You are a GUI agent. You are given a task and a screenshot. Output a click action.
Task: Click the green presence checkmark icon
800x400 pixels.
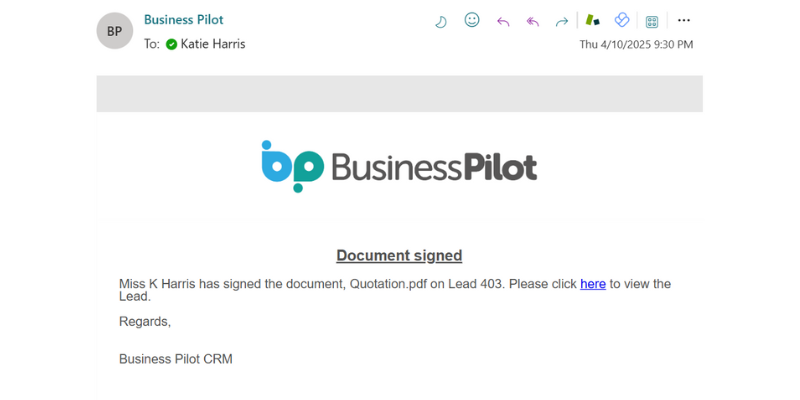coord(171,44)
